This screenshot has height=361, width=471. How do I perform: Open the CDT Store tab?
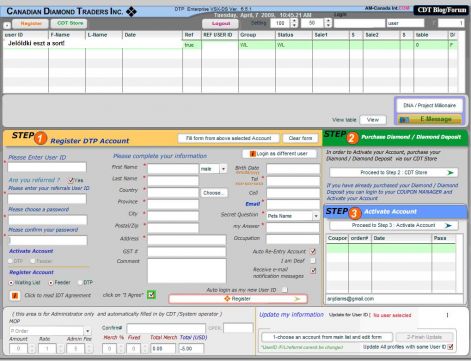(70, 23)
